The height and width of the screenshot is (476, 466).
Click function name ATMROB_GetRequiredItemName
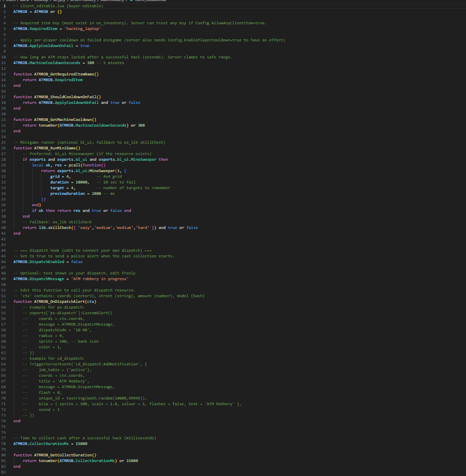(65, 74)
